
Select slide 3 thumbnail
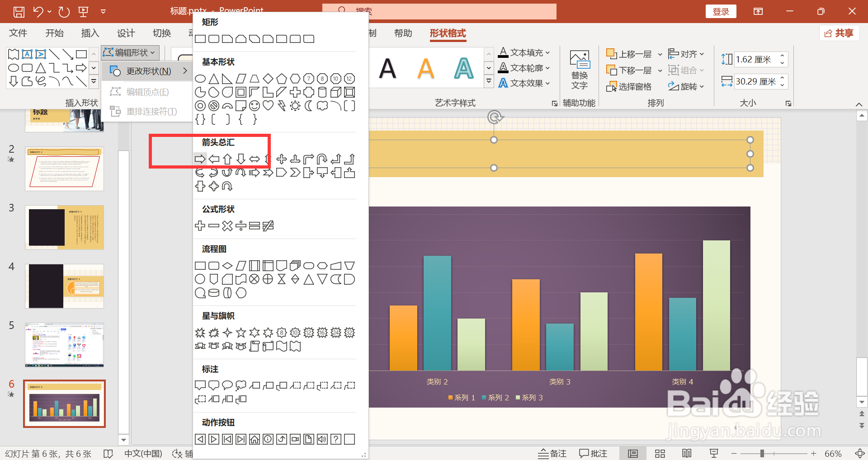click(64, 227)
